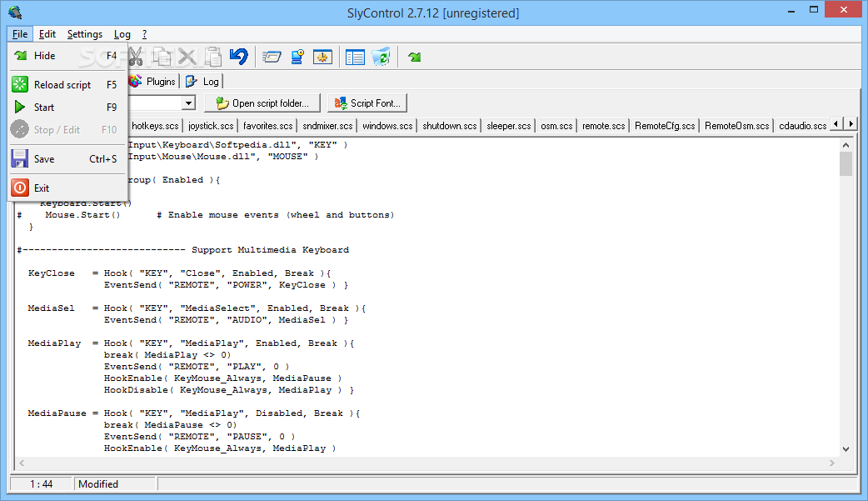Click the SlyControl app icon in title bar
Image resolution: width=868 pixels, height=501 pixels.
(x=16, y=13)
